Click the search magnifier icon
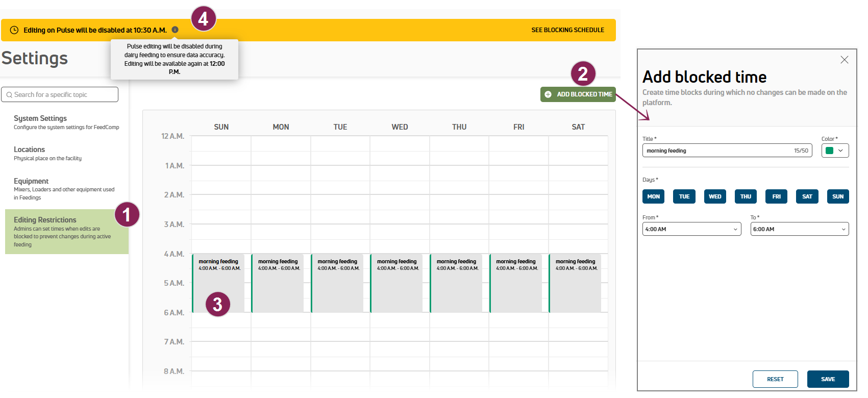 [x=9, y=95]
